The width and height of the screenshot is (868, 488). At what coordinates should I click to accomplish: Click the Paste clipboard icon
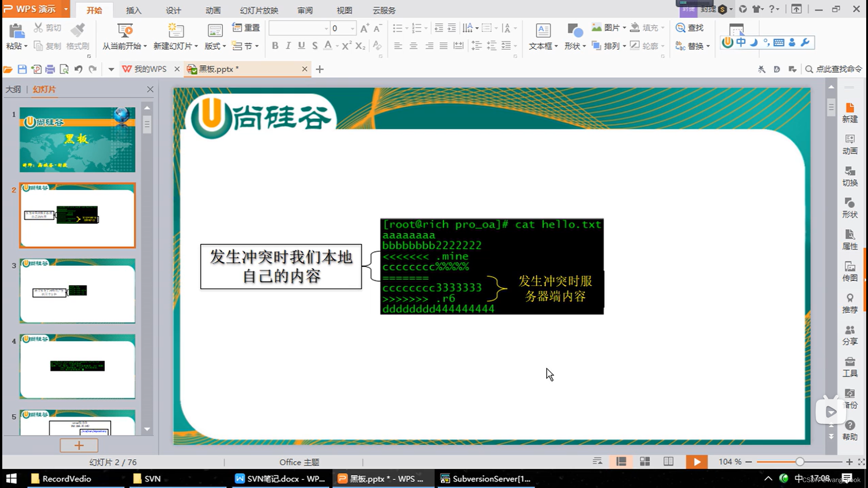[x=16, y=31]
